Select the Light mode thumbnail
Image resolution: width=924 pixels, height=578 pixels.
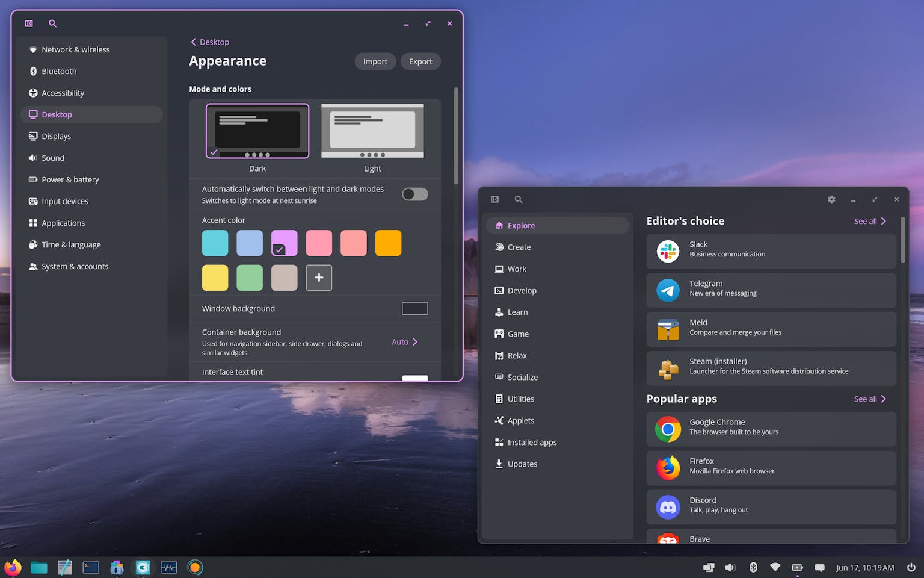[372, 131]
